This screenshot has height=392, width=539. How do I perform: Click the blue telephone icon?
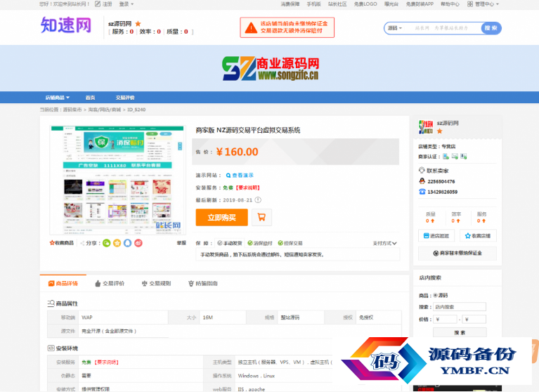pos(422,192)
